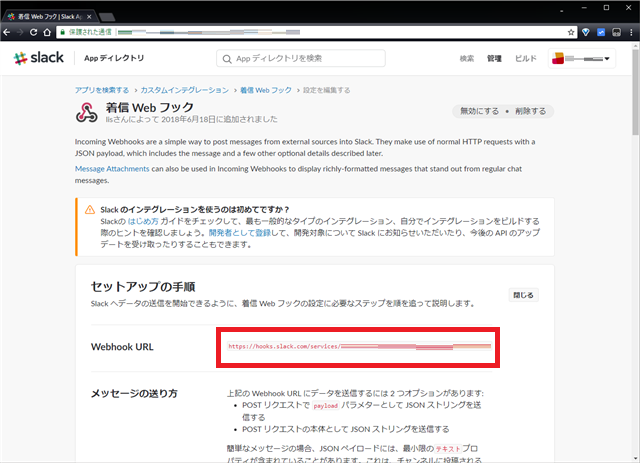The height and width of the screenshot is (463, 640).
Task: Click the magnifier icon in search box
Action: tap(227, 59)
